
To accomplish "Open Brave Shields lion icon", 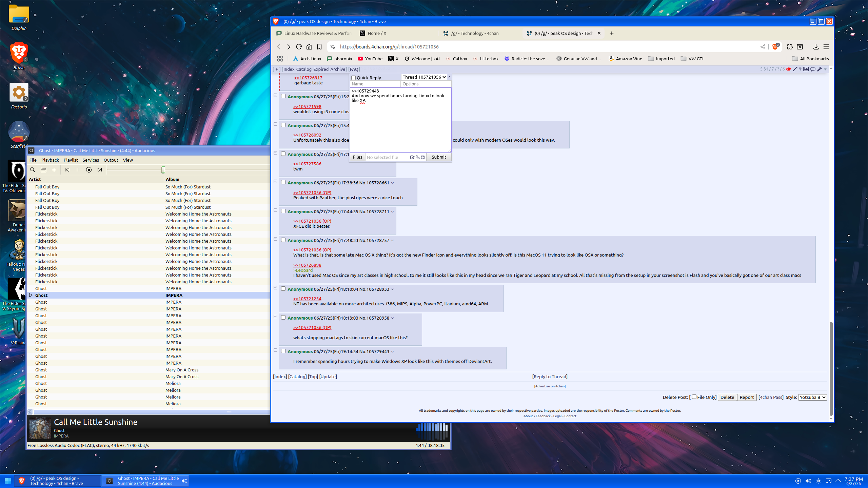I will [775, 47].
